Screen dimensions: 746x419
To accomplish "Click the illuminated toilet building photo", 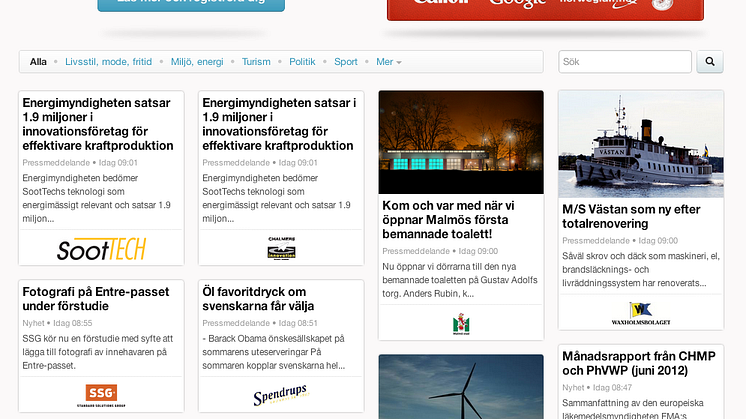I will [461, 142].
